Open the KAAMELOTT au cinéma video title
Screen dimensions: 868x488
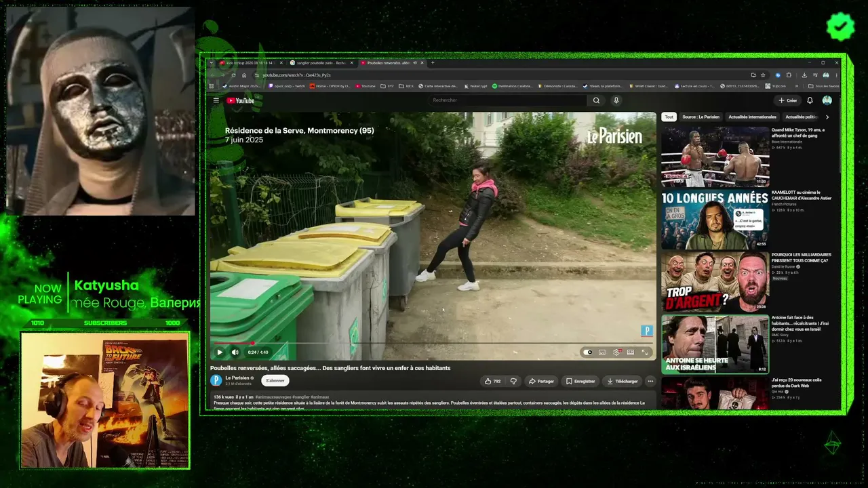point(802,195)
